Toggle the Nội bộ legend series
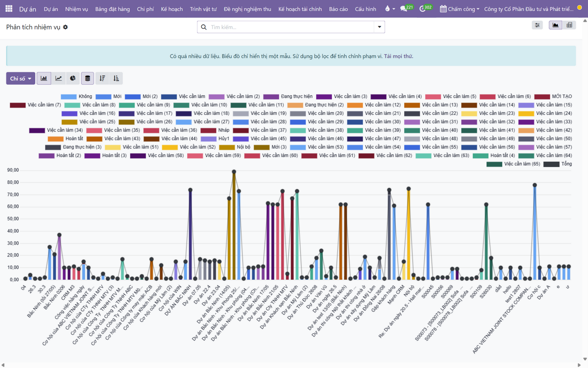 point(234,147)
